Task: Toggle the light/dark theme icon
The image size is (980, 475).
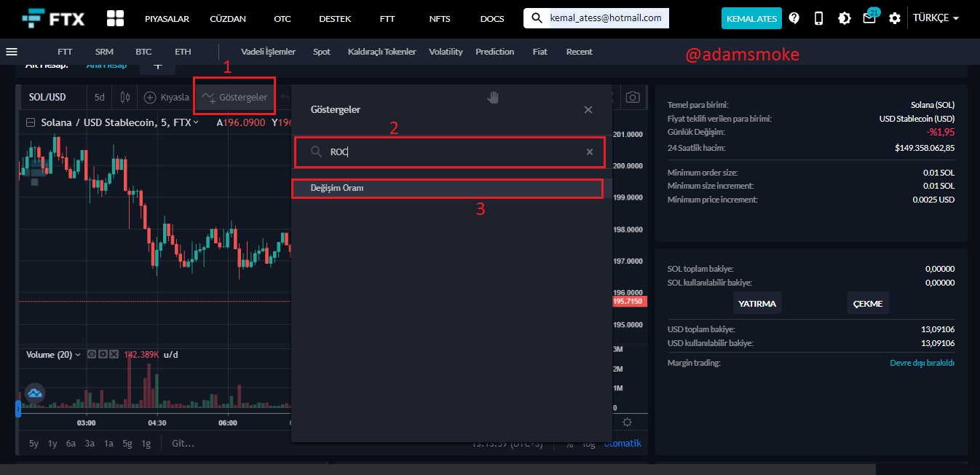Action: pos(844,18)
